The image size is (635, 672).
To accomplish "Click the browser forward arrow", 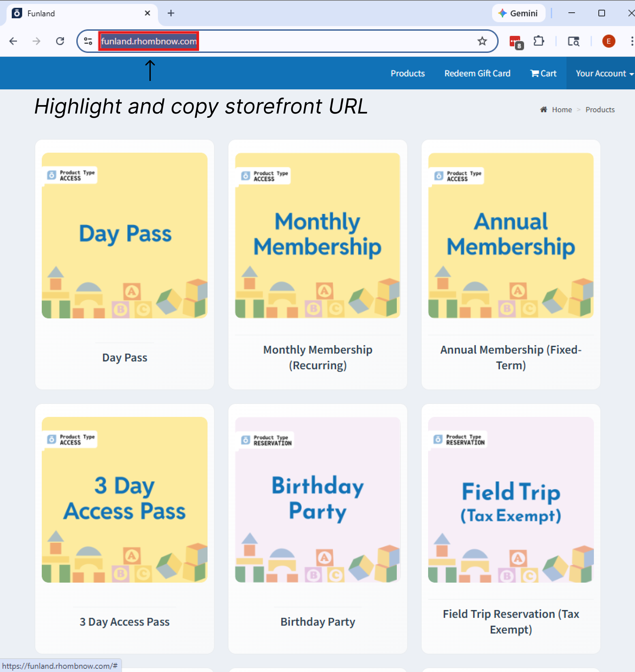I will click(x=36, y=41).
